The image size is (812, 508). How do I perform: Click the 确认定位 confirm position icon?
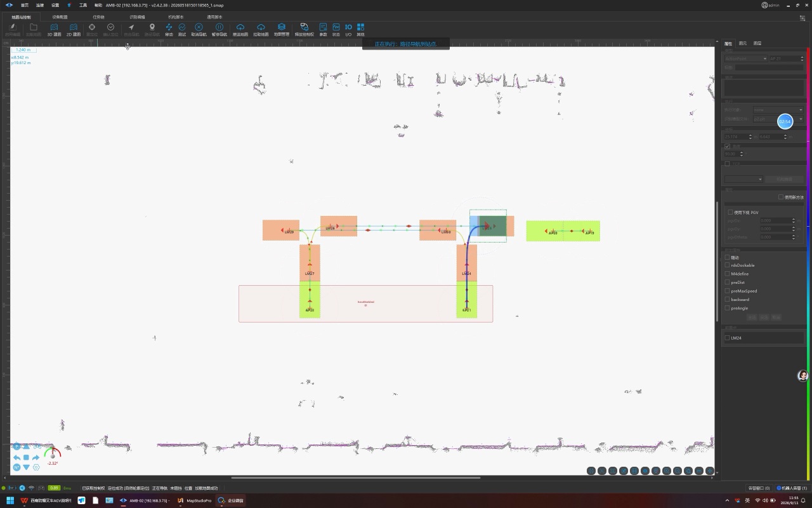point(110,30)
